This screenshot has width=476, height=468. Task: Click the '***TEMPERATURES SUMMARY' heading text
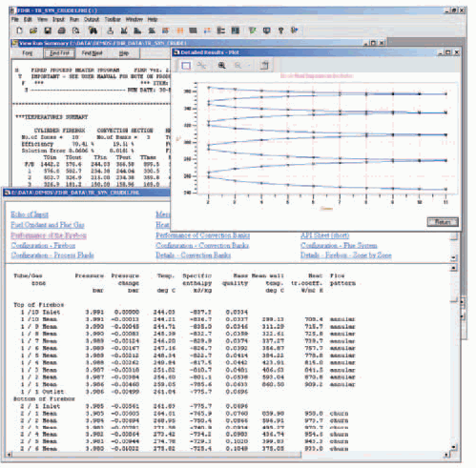[52, 117]
